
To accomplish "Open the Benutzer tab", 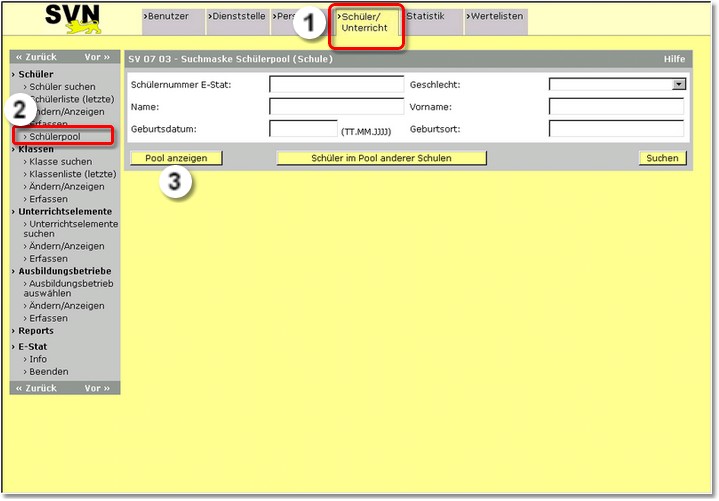I will [173, 21].
